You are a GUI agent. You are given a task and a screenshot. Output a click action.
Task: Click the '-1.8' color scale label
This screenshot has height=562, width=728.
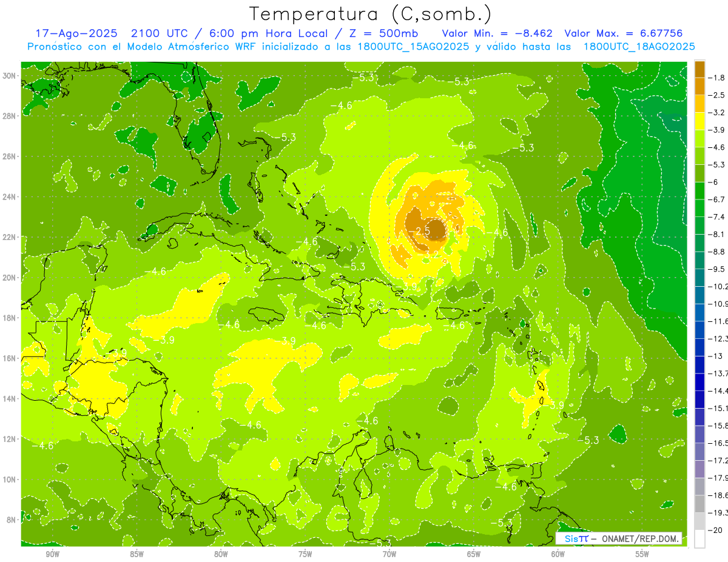point(718,78)
